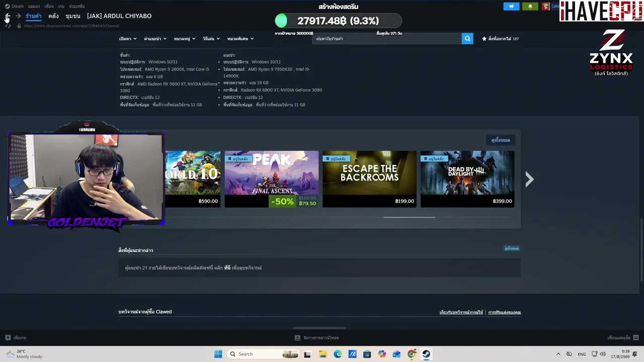Click the magnifier store search button
This screenshot has width=644, height=362.
coord(467,39)
